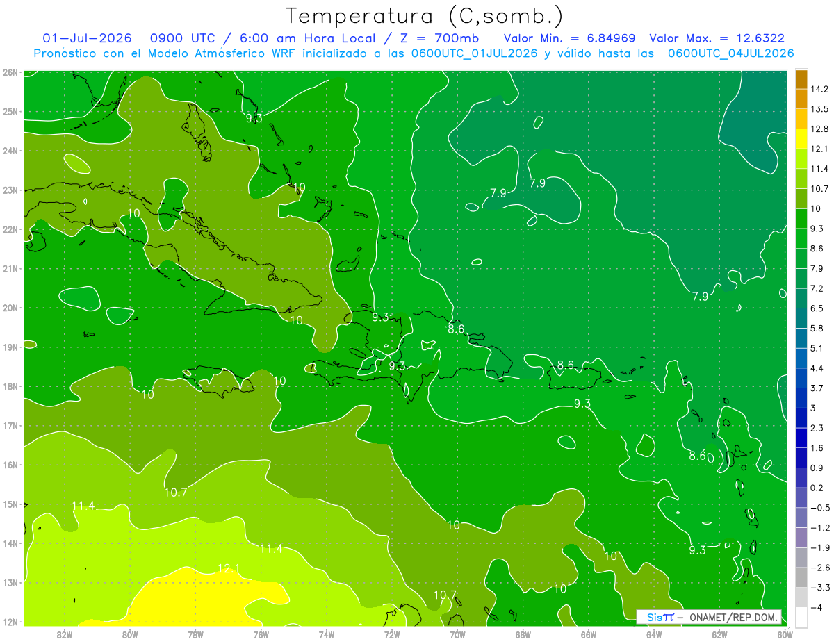The image size is (834, 644).
Task: Click the "0.9" color scale label
Action: (818, 468)
